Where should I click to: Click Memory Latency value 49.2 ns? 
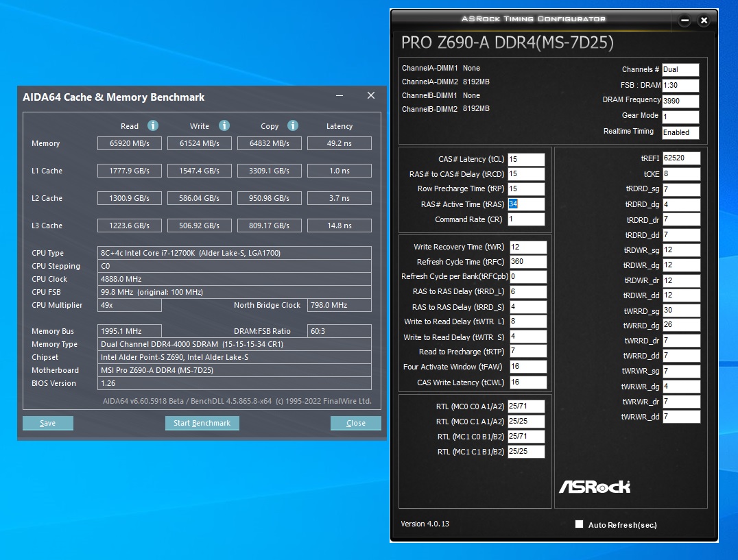340,143
